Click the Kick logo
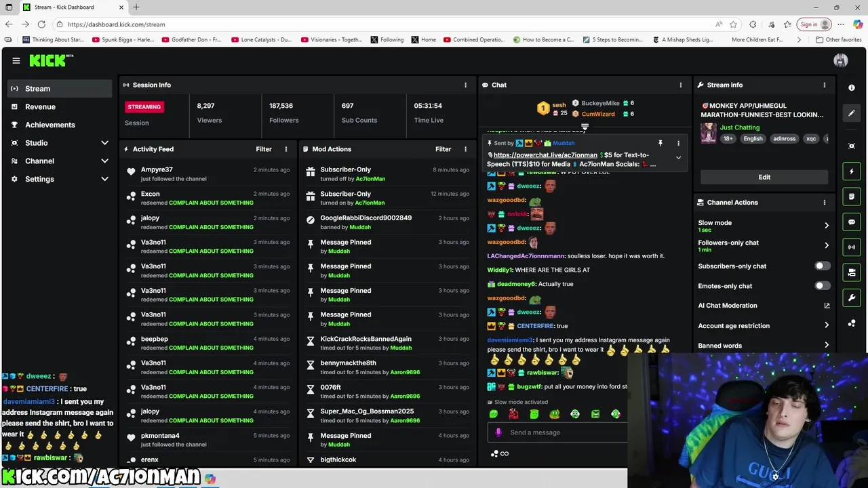This screenshot has height=488, width=868. (52, 60)
